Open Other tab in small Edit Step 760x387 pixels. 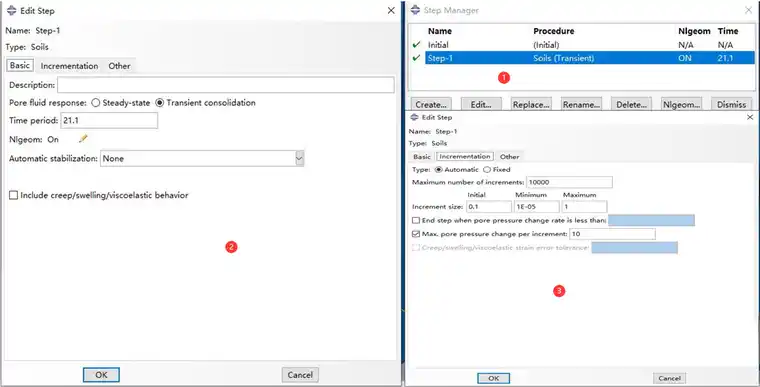[x=509, y=157]
